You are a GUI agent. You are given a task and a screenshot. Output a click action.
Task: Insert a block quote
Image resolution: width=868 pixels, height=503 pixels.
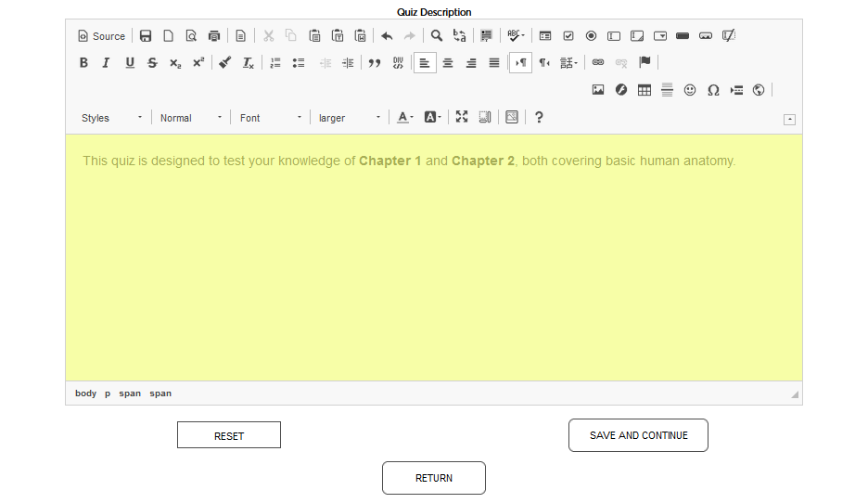[375, 63]
